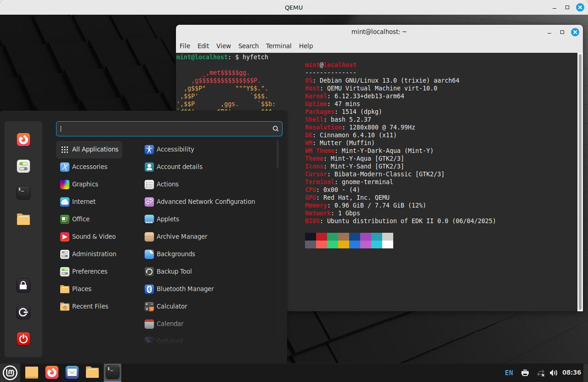This screenshot has width=588, height=382.
Task: Launch Archive Manager
Action: point(208,236)
